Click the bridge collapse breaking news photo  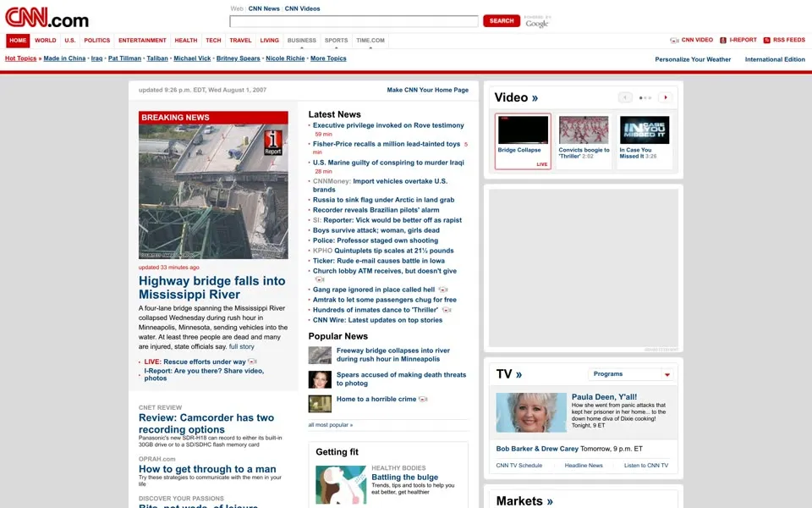[213, 191]
